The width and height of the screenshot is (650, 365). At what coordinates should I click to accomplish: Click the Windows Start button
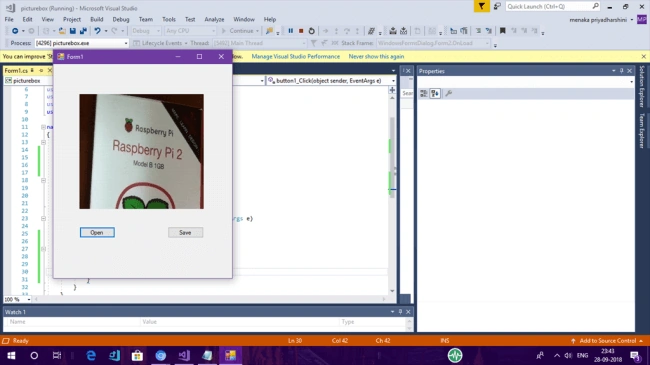pos(11,355)
